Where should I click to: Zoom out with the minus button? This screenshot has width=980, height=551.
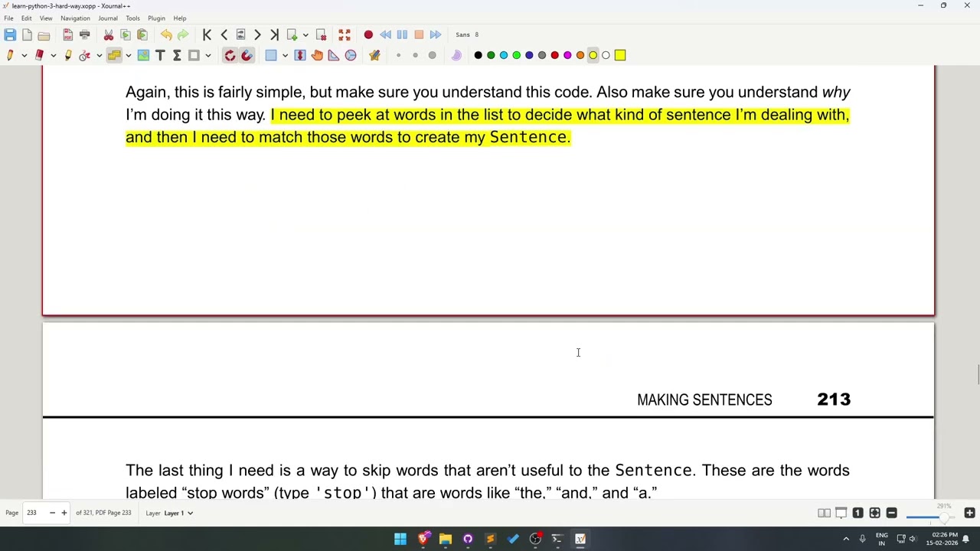pyautogui.click(x=891, y=513)
